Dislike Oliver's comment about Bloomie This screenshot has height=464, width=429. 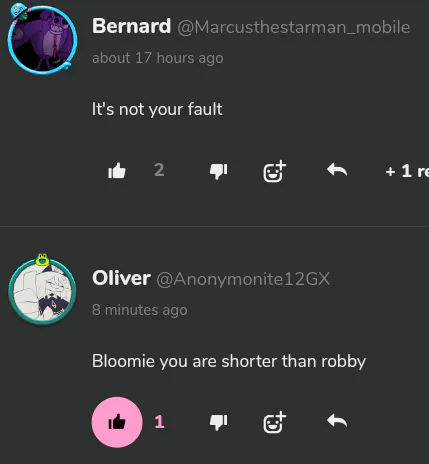tap(218, 423)
